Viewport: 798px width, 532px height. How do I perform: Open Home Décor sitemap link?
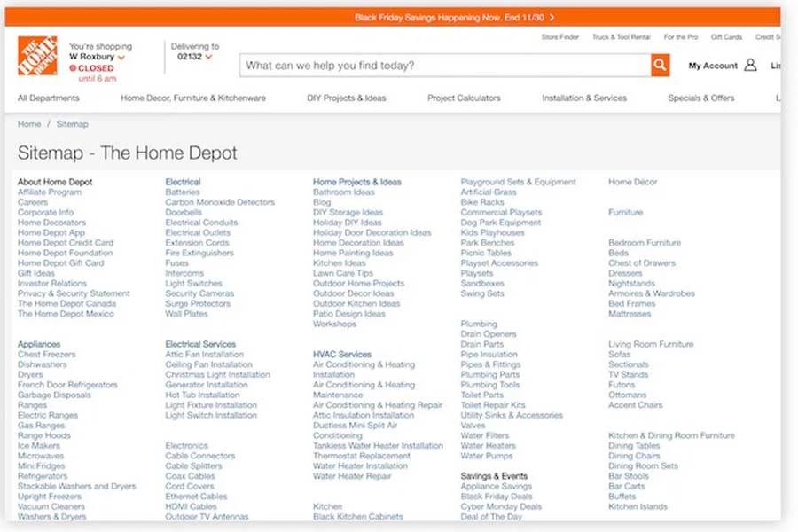(x=632, y=182)
